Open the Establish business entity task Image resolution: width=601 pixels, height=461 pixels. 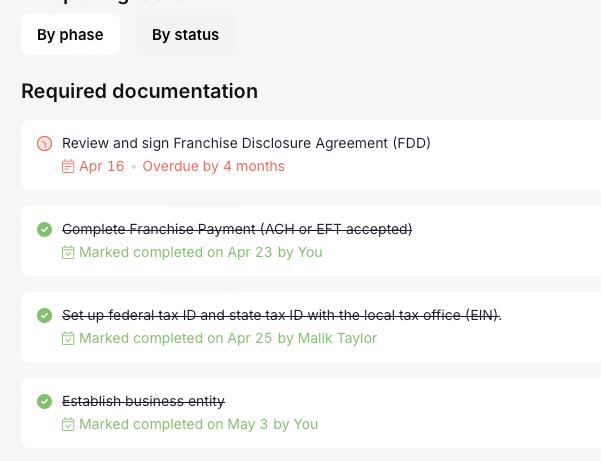click(143, 401)
